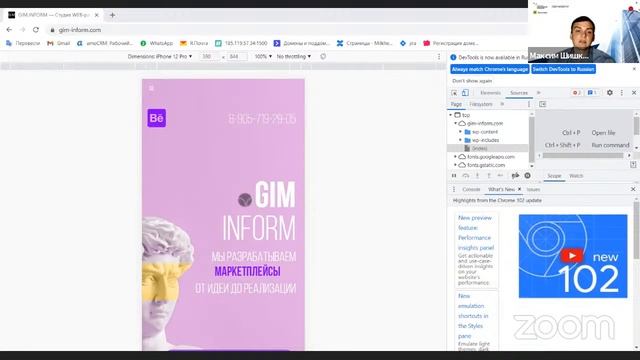Viewport: 640px width, 360px height.
Task: Dismiss the DevTools language infobar
Action: click(634, 69)
